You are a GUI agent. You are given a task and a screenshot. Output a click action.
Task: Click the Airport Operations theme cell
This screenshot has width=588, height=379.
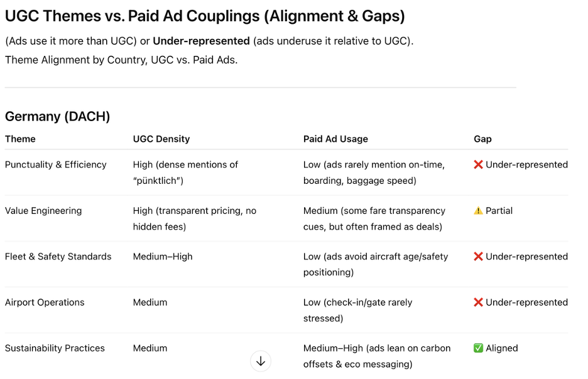pyautogui.click(x=45, y=302)
